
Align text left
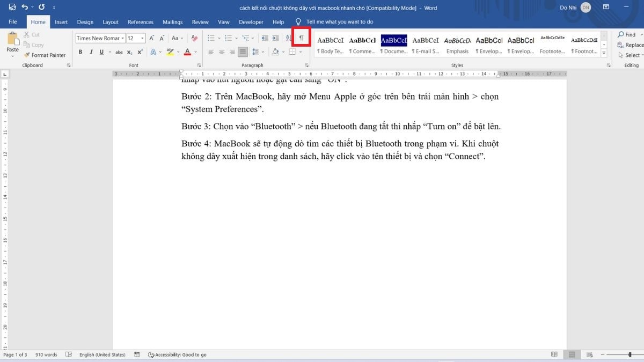(211, 52)
